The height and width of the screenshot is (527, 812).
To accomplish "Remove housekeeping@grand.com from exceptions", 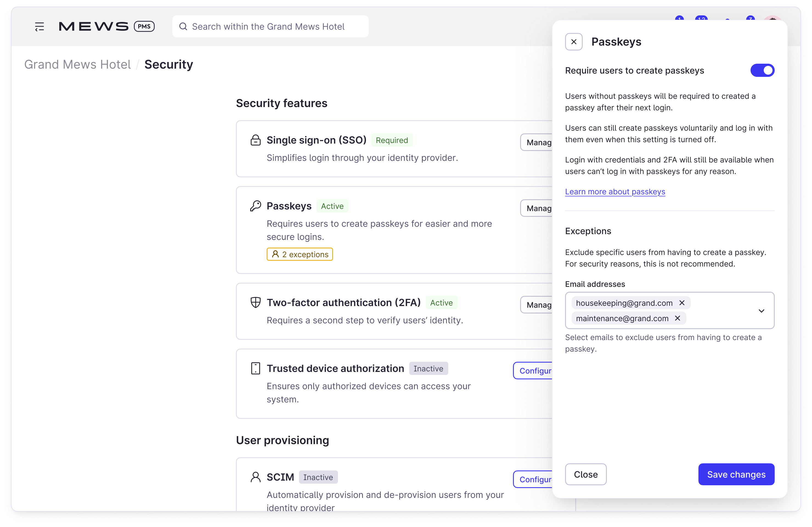I will point(682,303).
